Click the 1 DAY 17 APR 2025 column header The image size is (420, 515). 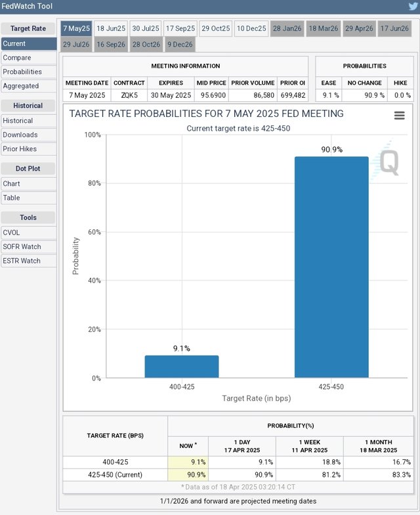tap(242, 446)
